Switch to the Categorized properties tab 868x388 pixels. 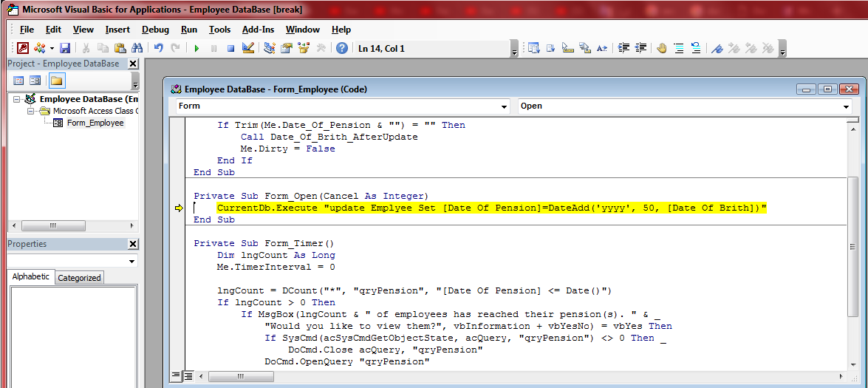[79, 278]
